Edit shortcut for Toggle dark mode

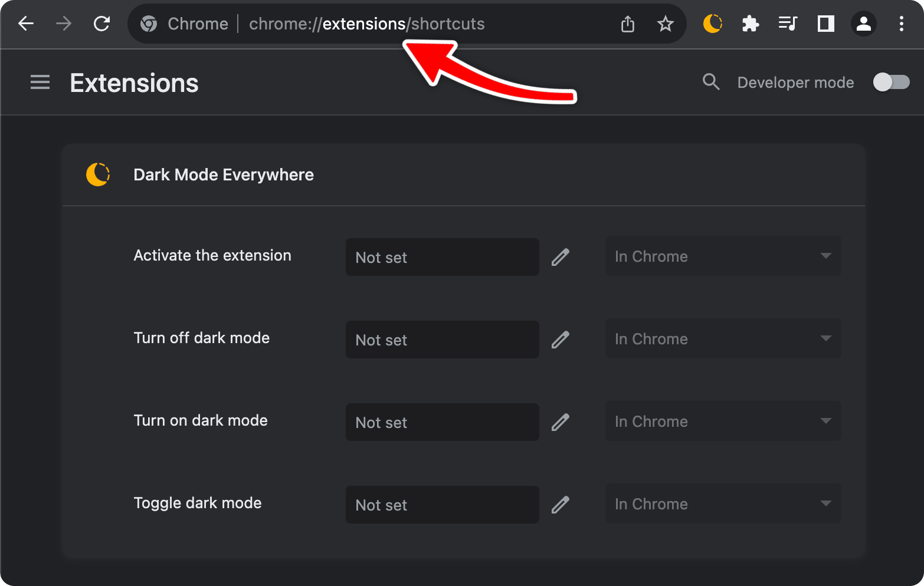(x=561, y=505)
